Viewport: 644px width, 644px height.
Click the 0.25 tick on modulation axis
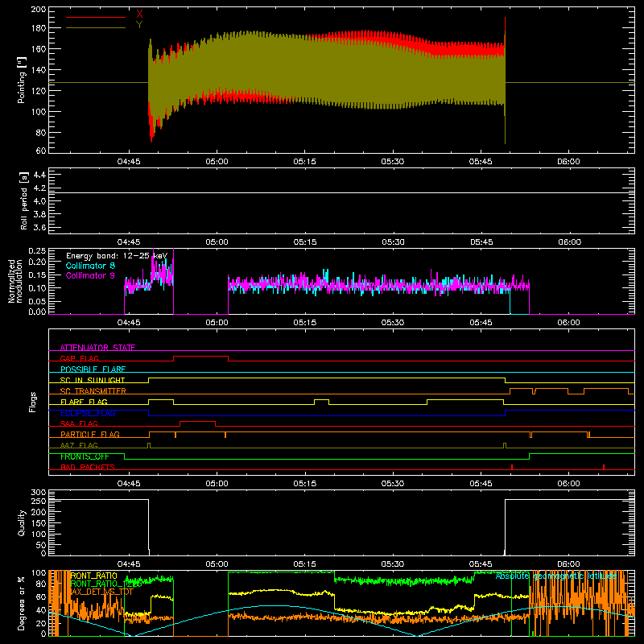(x=37, y=250)
